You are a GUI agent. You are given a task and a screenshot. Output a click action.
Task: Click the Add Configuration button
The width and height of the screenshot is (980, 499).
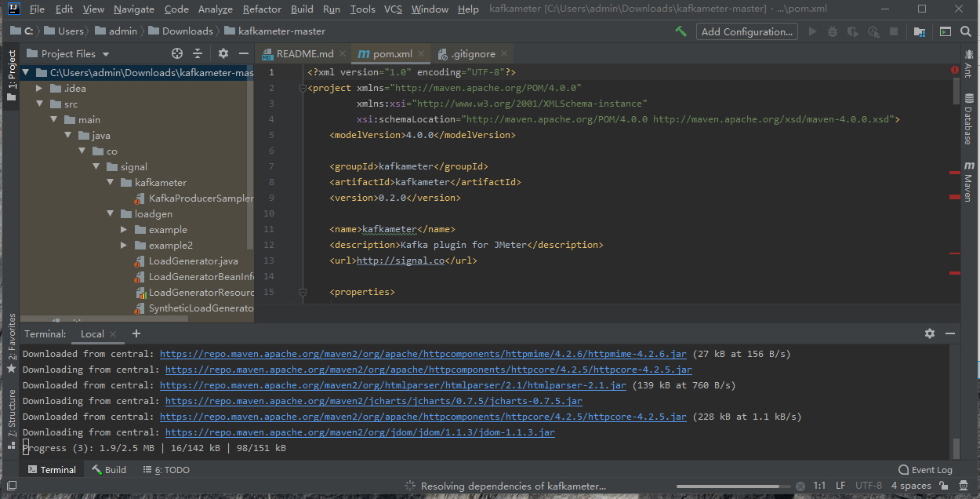pyautogui.click(x=746, y=31)
